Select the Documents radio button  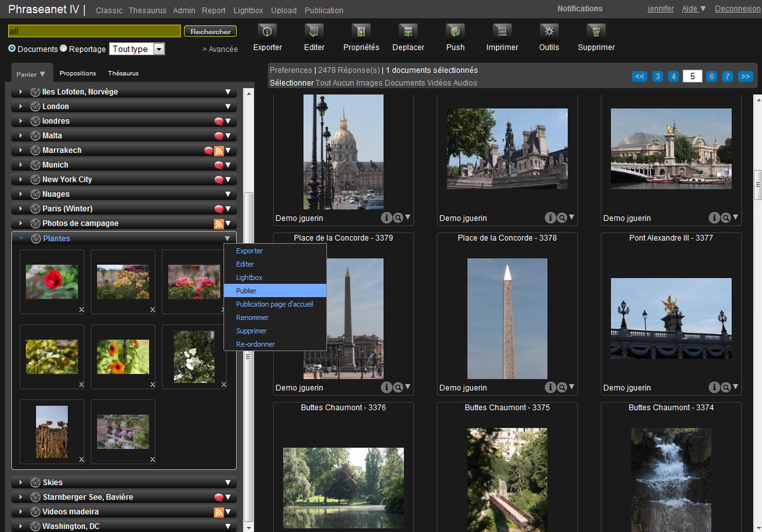(12, 49)
